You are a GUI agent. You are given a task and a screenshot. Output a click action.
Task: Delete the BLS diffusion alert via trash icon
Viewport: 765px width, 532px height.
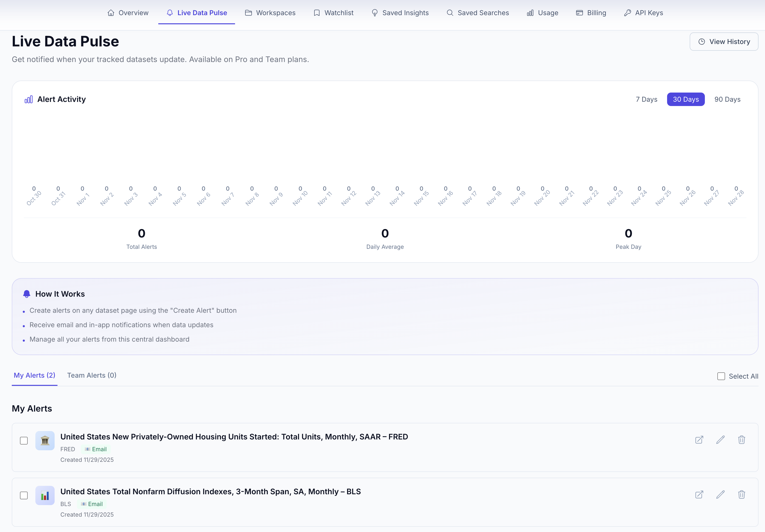742,495
